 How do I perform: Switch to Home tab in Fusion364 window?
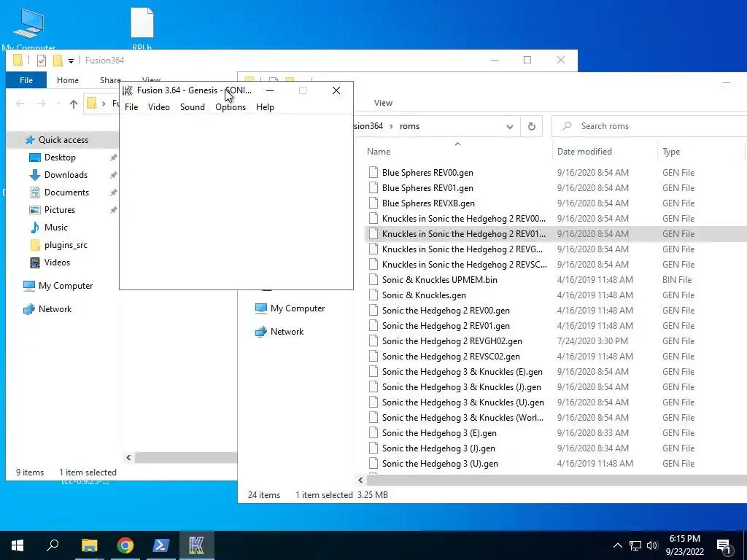pyautogui.click(x=68, y=80)
